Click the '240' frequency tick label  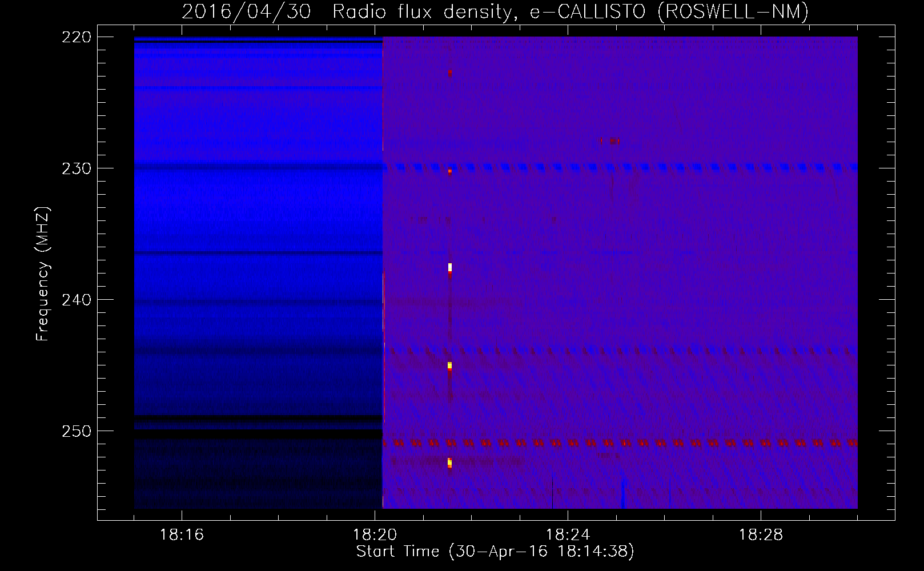(77, 300)
